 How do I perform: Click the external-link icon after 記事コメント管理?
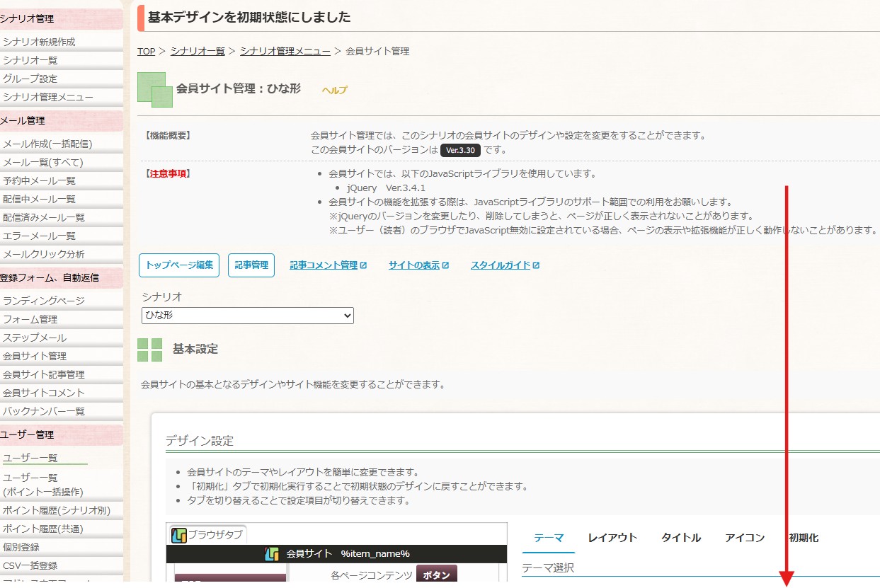(x=364, y=265)
